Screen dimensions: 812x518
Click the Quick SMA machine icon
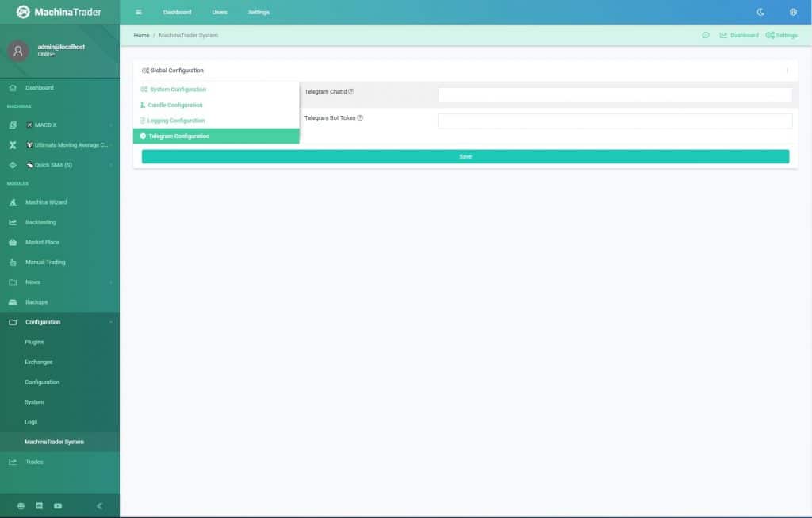point(13,165)
